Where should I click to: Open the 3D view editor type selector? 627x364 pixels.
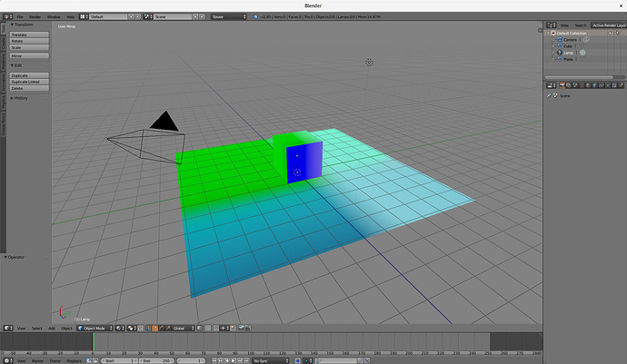tap(8, 328)
